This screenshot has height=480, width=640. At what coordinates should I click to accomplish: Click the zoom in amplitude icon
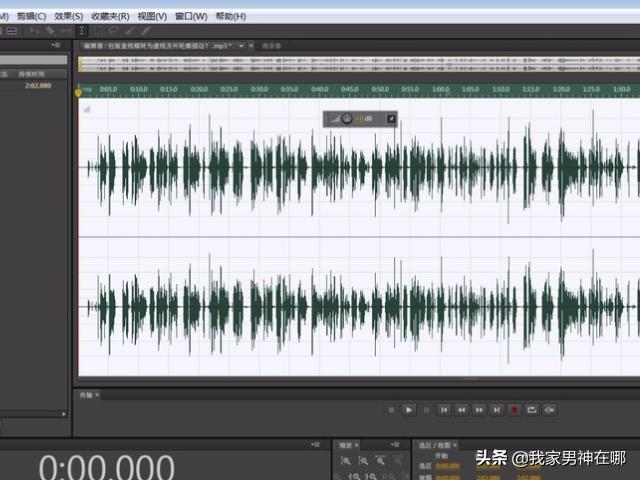[x=345, y=461]
